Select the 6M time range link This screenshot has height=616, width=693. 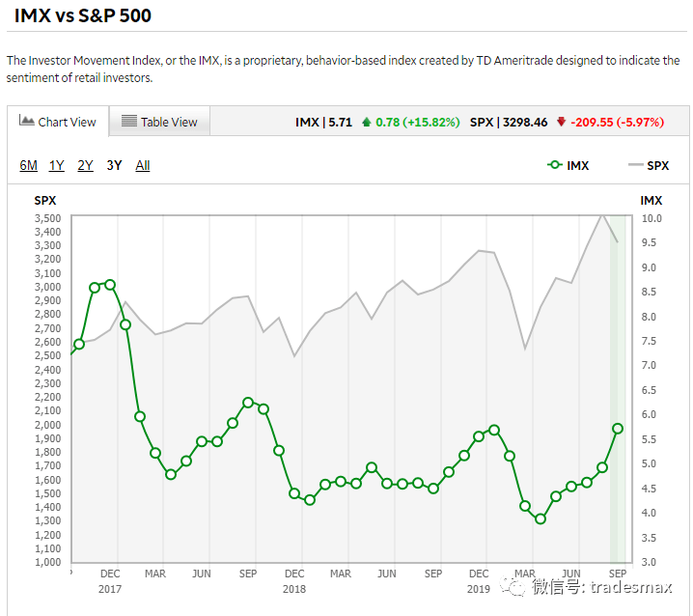(29, 165)
